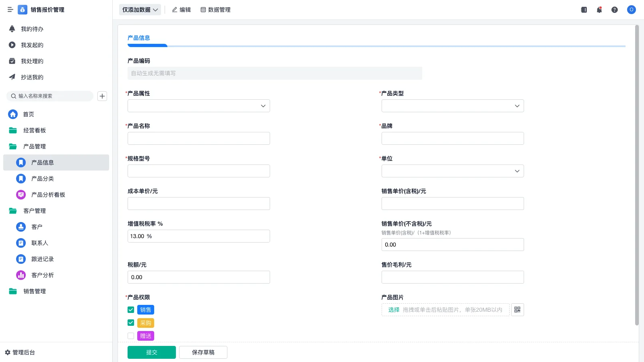Screen dimensions: 644x362
Task: Open the help question mark icon
Action: [615, 10]
